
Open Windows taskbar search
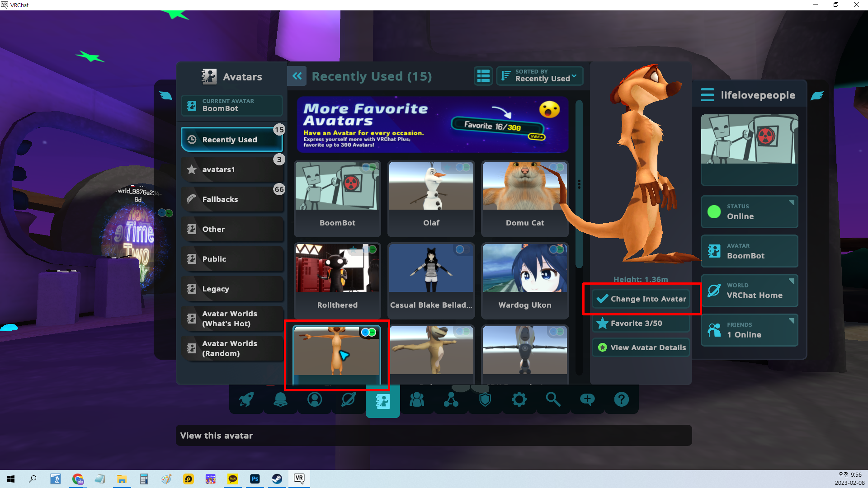pos(33,479)
